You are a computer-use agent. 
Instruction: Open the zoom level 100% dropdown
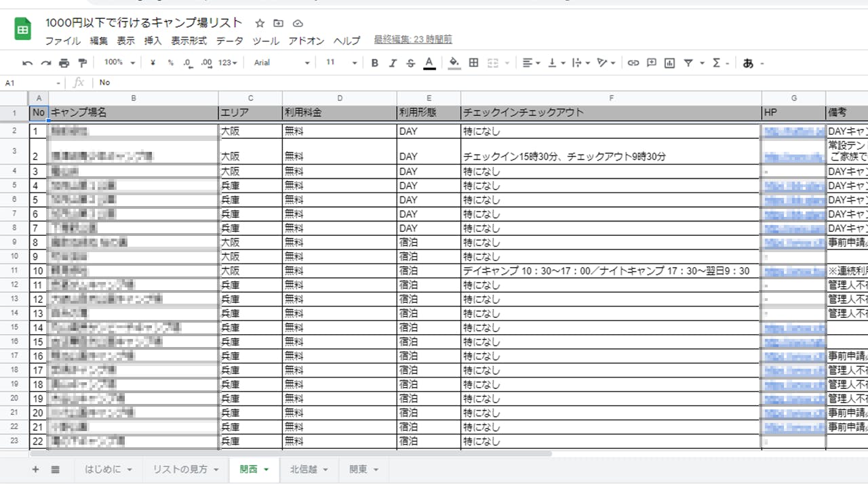coord(119,63)
